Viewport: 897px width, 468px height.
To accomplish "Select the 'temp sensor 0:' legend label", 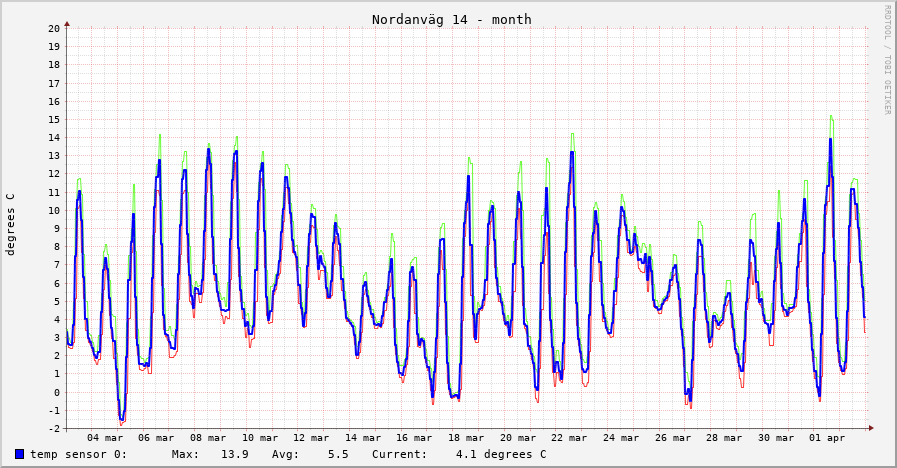I will point(78,454).
